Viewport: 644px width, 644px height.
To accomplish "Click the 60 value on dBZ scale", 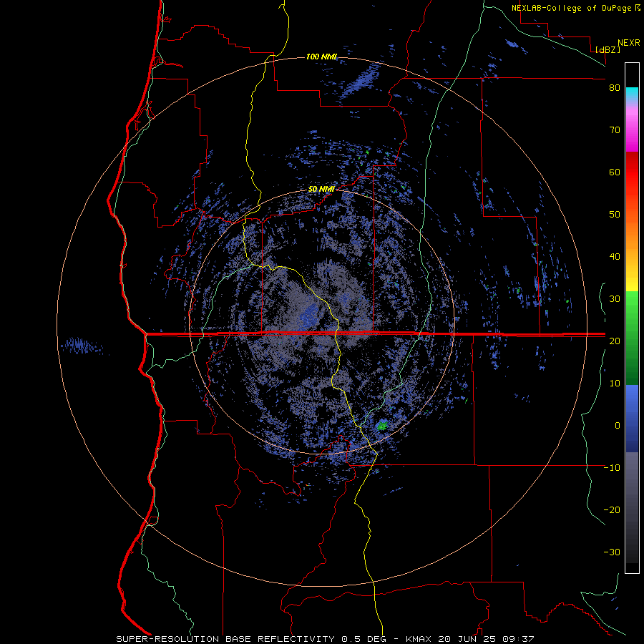I will point(615,172).
